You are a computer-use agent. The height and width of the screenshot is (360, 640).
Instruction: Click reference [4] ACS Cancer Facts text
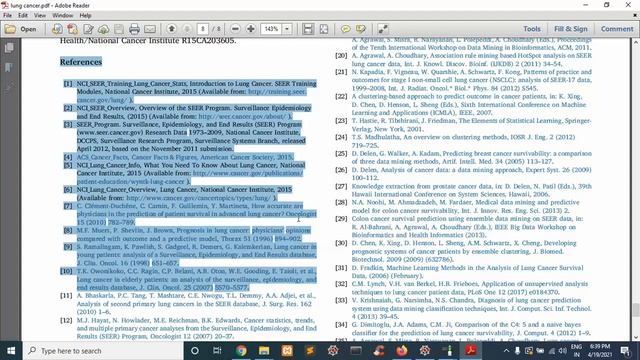[x=184, y=157]
